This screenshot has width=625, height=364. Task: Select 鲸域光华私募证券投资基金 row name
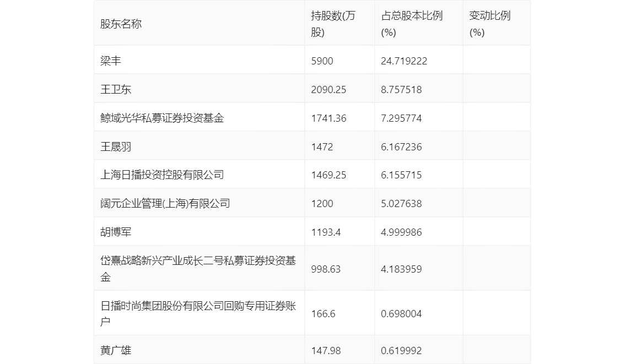(162, 118)
